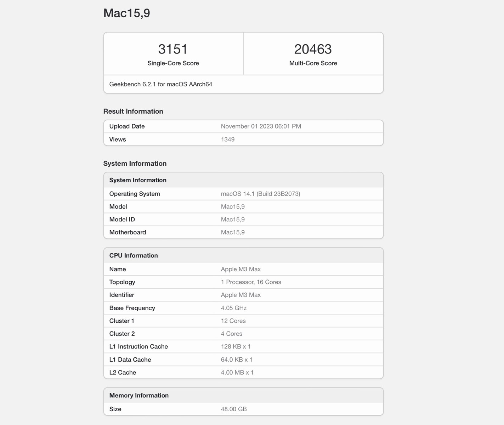
Task: Select the 'Topology' row label
Action: [x=122, y=282]
